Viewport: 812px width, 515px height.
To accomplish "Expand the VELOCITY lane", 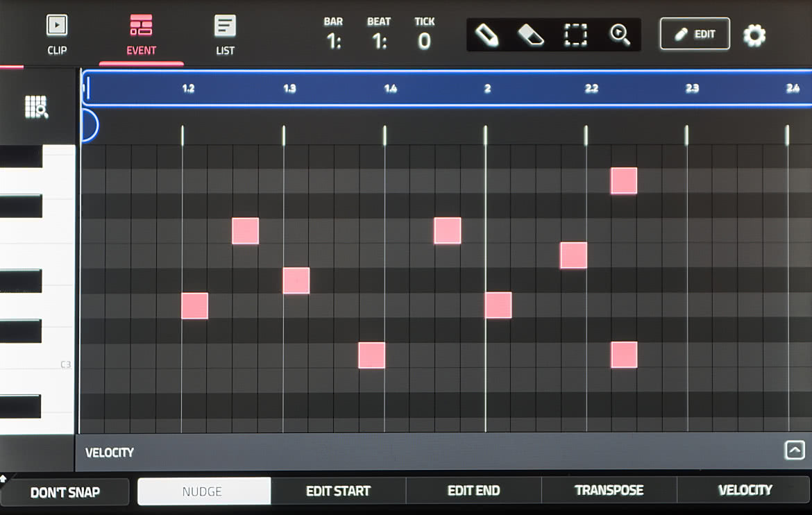I will 795,450.
